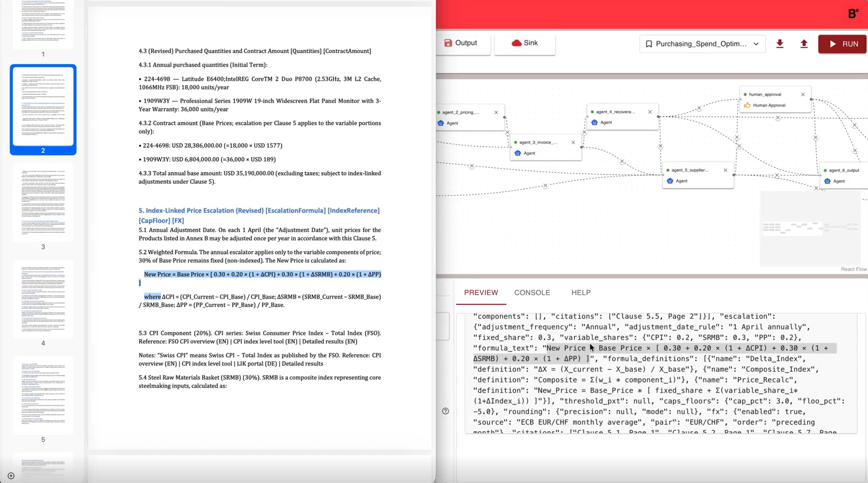
Task: Delete the agent_4_recovera node via X
Action: pyautogui.click(x=650, y=112)
